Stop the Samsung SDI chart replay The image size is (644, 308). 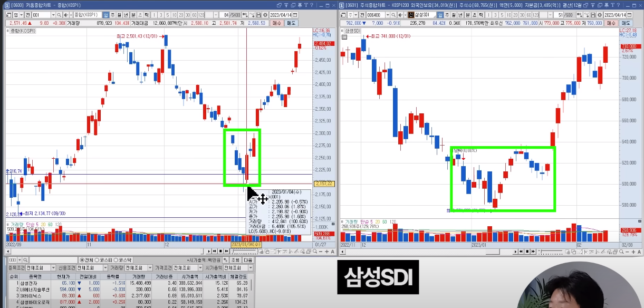(527, 252)
